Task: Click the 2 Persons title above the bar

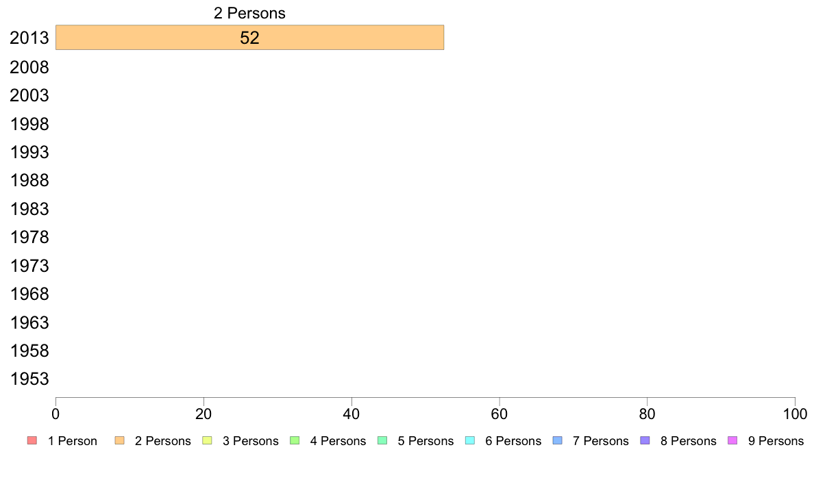Action: pos(249,13)
